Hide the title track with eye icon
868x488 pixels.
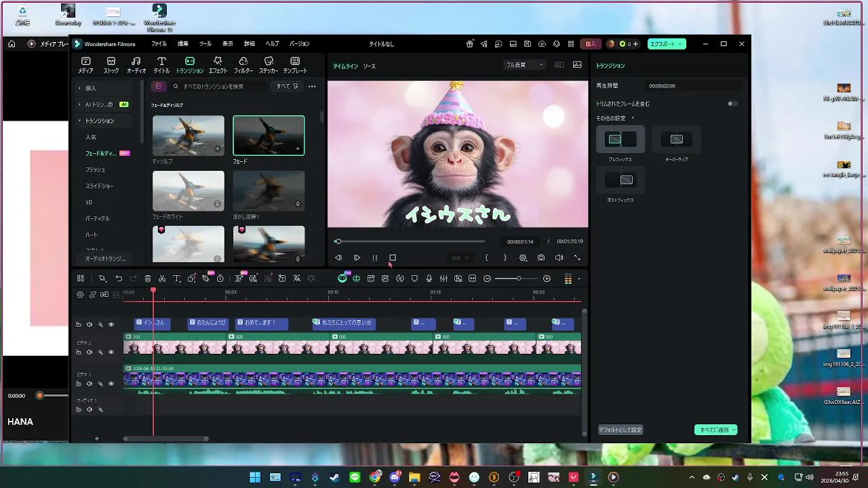click(111, 324)
